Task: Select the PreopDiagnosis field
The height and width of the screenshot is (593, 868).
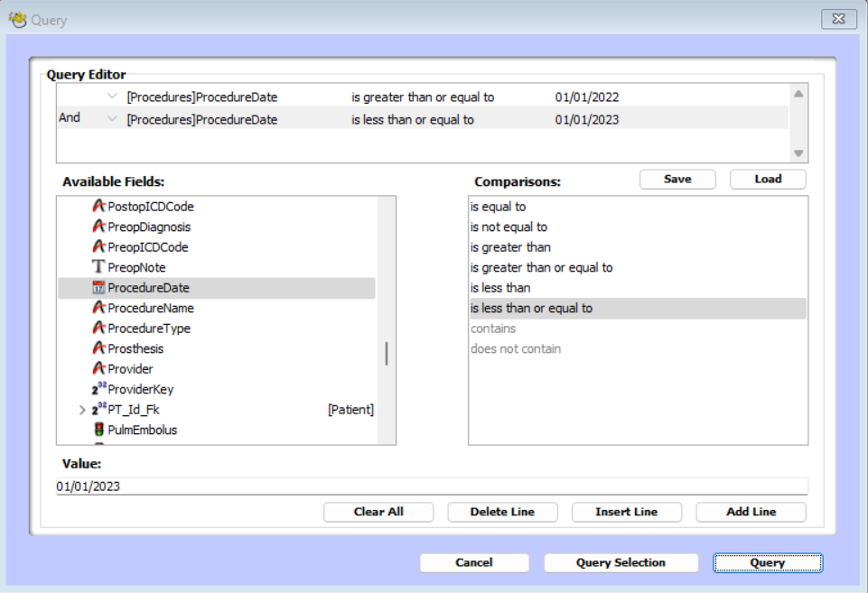Action: click(x=217, y=227)
